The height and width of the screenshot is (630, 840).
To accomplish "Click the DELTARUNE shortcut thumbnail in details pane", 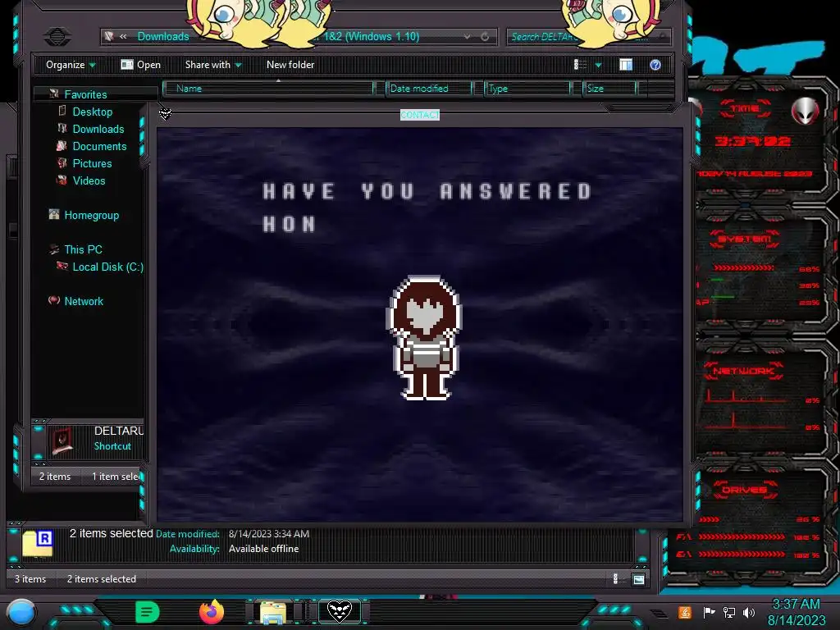I will pyautogui.click(x=62, y=441).
